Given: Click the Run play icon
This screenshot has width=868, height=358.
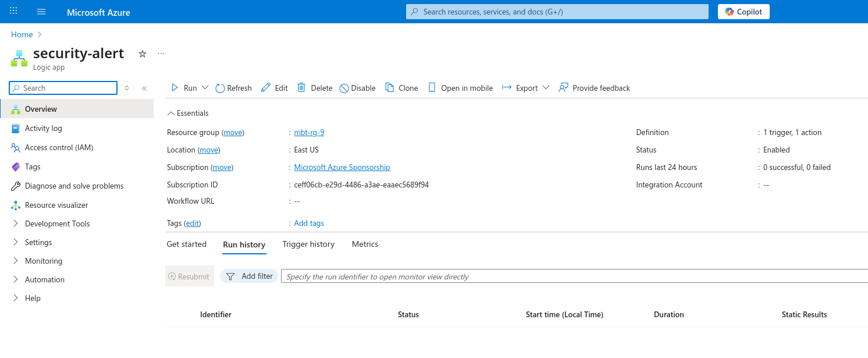Looking at the screenshot, I should (x=175, y=88).
